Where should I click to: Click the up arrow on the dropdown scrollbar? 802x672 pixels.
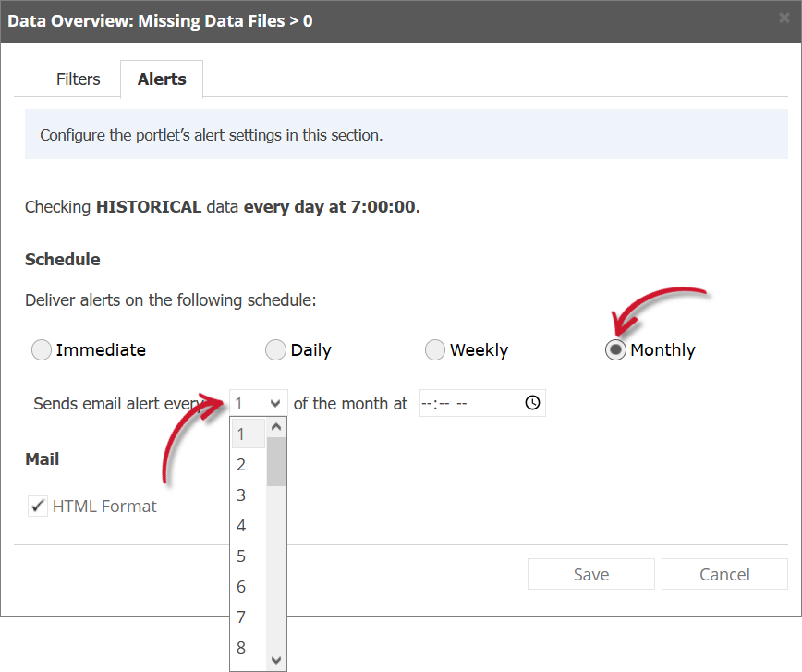pos(276,426)
